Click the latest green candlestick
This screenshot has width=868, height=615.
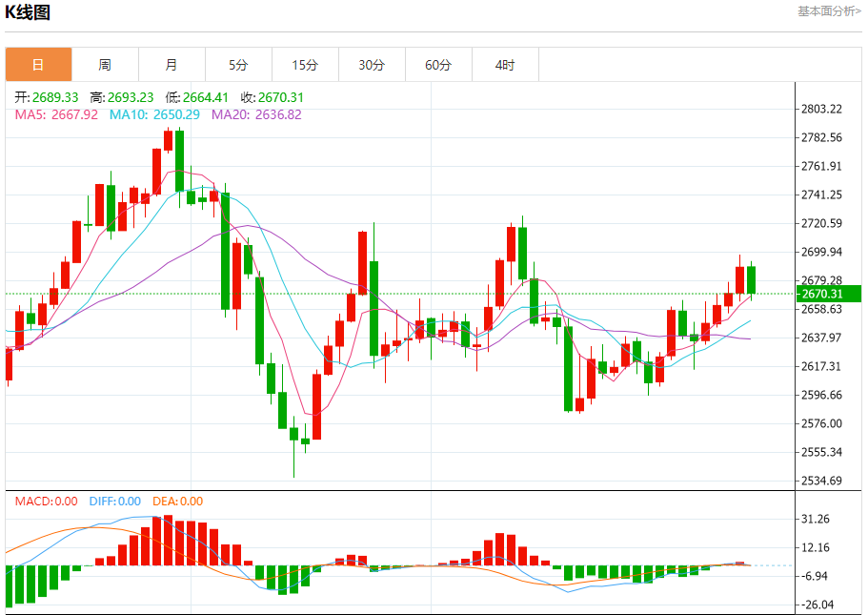pyautogui.click(x=751, y=280)
